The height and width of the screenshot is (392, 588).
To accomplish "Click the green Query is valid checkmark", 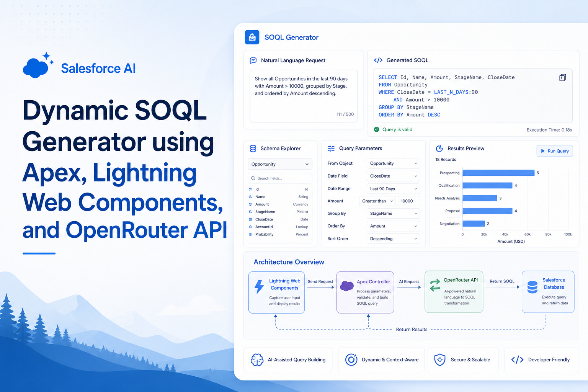I will [376, 129].
